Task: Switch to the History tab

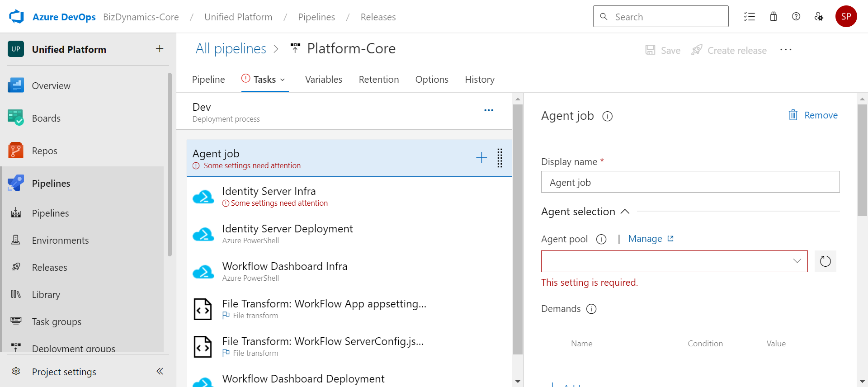Action: (480, 80)
